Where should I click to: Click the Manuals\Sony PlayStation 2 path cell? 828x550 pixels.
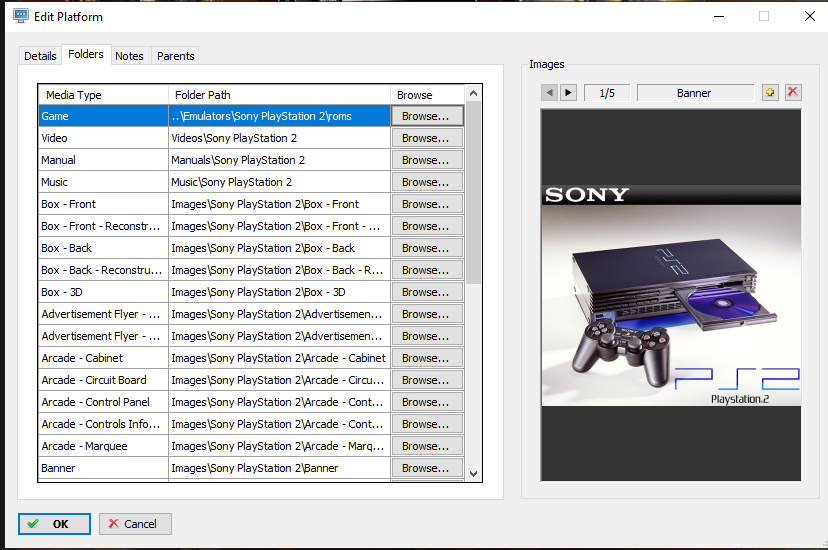click(x=279, y=160)
